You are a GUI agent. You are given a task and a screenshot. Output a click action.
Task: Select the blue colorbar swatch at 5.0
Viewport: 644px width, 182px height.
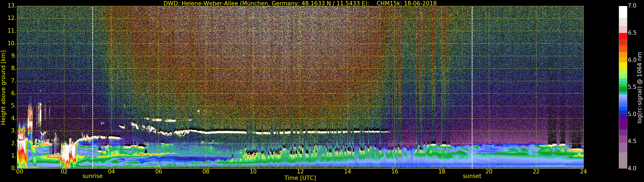623,112
